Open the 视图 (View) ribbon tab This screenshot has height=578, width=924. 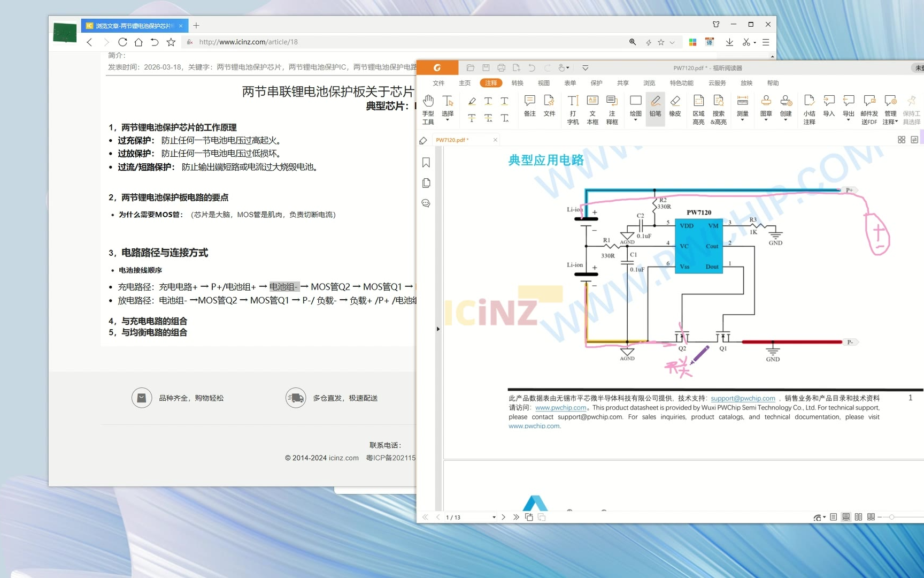(543, 83)
